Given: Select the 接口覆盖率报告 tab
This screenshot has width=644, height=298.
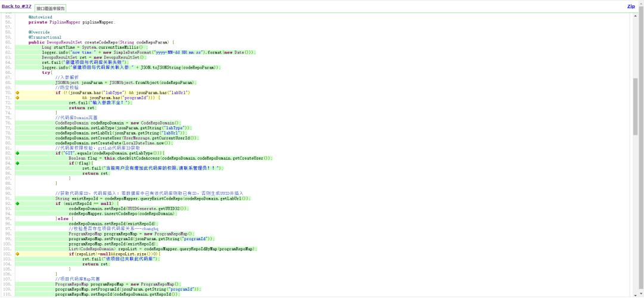Looking at the screenshot, I should 50,8.
